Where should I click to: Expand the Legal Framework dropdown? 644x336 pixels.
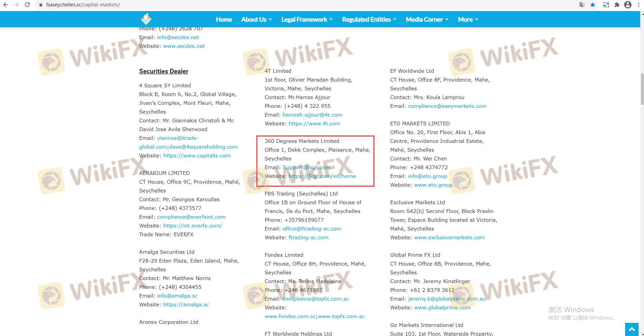pyautogui.click(x=307, y=20)
